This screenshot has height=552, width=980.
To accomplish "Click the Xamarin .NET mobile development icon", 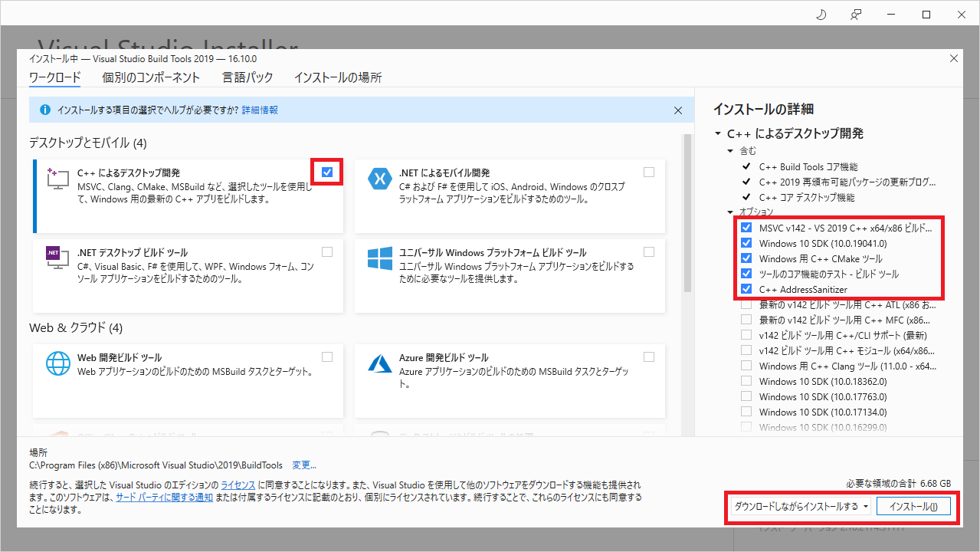I will pyautogui.click(x=379, y=178).
